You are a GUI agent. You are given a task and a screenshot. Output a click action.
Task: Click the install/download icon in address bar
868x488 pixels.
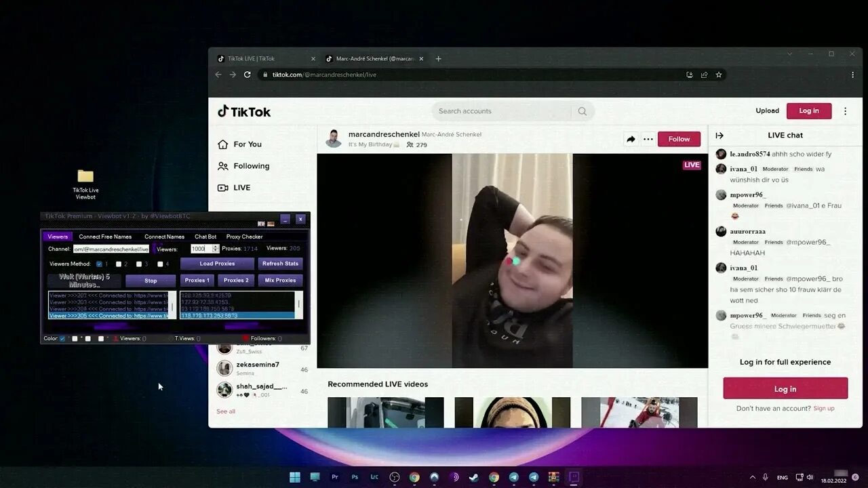[x=690, y=75]
